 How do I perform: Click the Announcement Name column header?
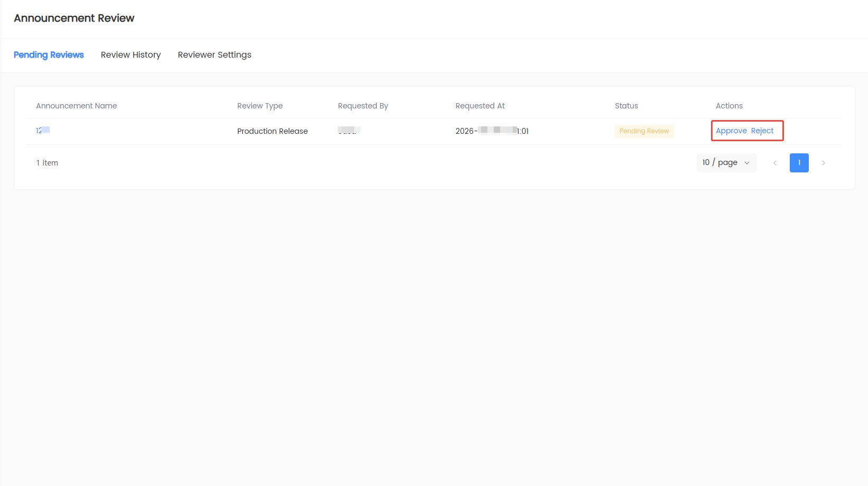click(77, 106)
